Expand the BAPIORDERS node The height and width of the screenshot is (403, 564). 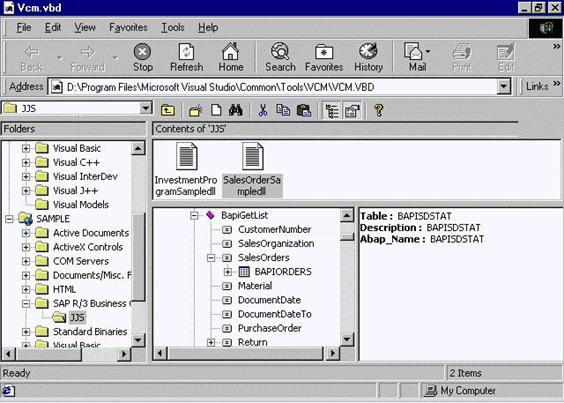[228, 272]
